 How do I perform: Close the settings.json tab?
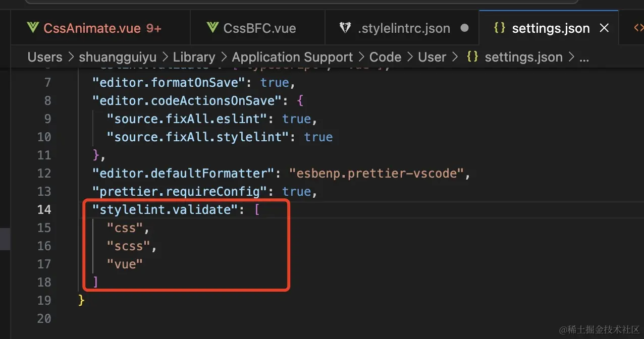click(x=604, y=28)
